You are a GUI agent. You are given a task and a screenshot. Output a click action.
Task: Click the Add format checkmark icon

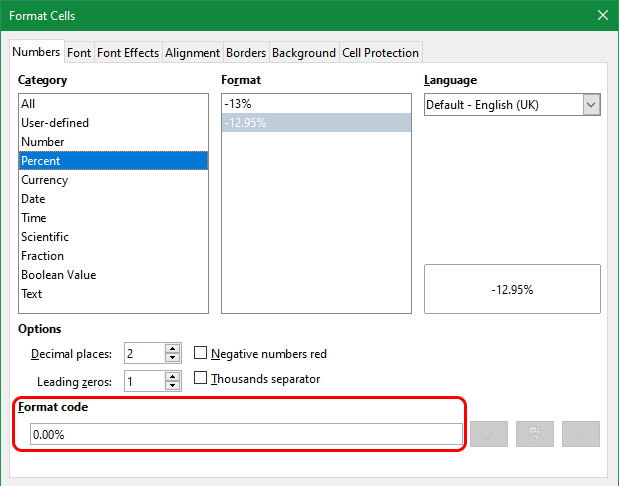489,434
